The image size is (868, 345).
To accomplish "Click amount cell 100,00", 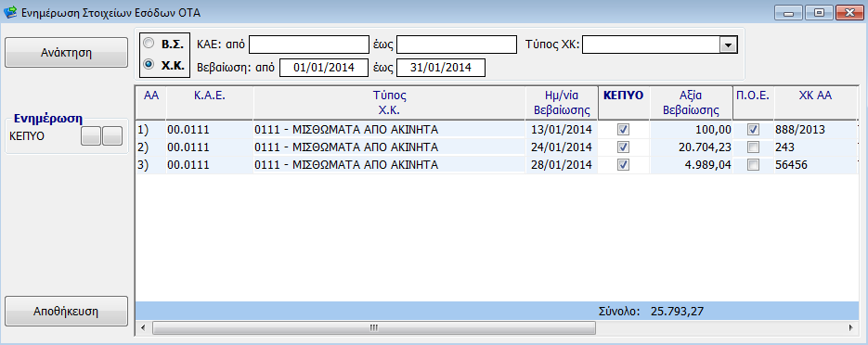I will [691, 130].
